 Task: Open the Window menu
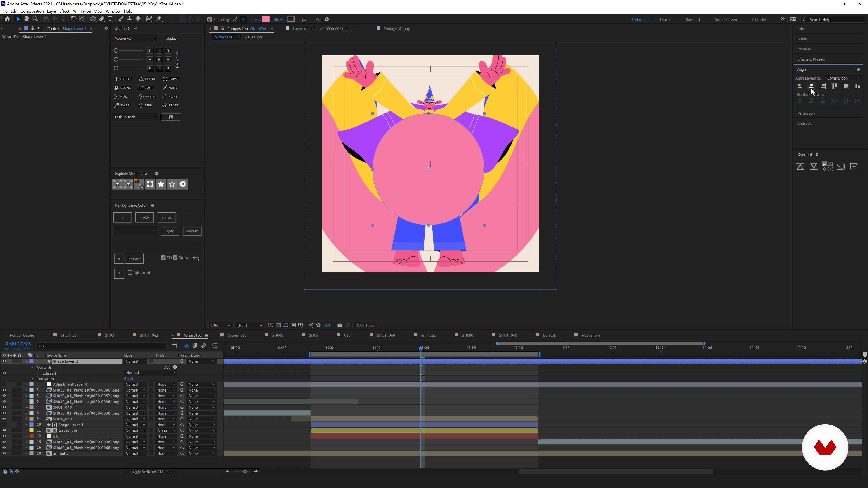(113, 11)
